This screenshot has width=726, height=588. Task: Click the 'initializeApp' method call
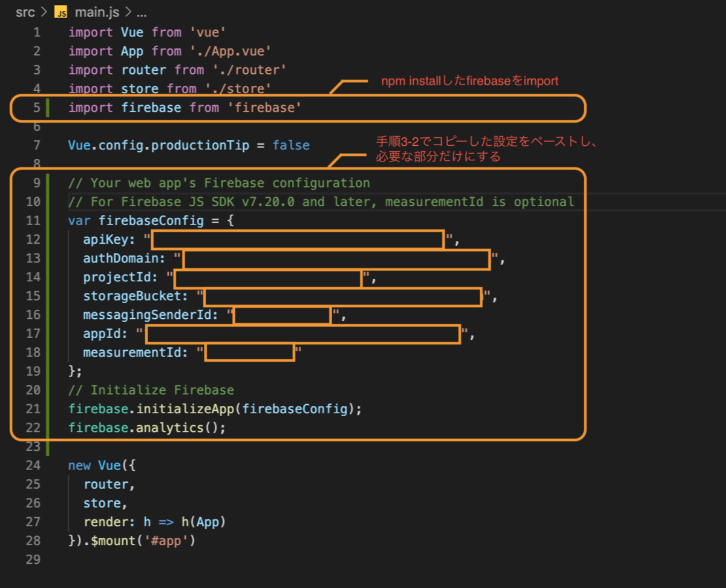click(x=185, y=409)
